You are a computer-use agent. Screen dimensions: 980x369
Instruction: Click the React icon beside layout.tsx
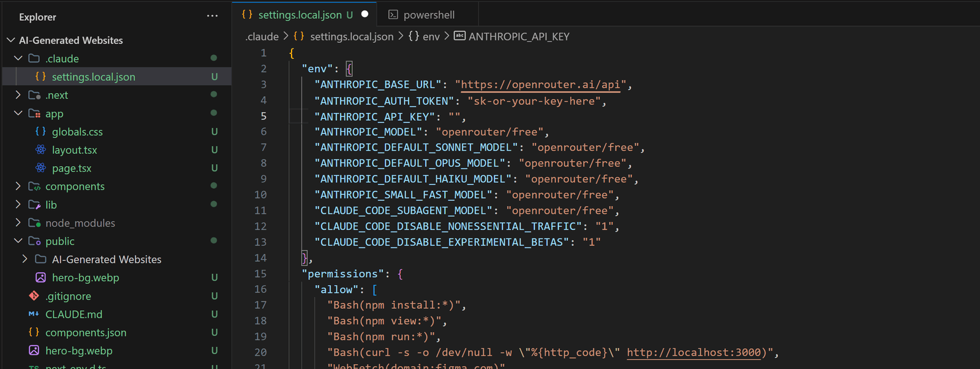tap(40, 150)
